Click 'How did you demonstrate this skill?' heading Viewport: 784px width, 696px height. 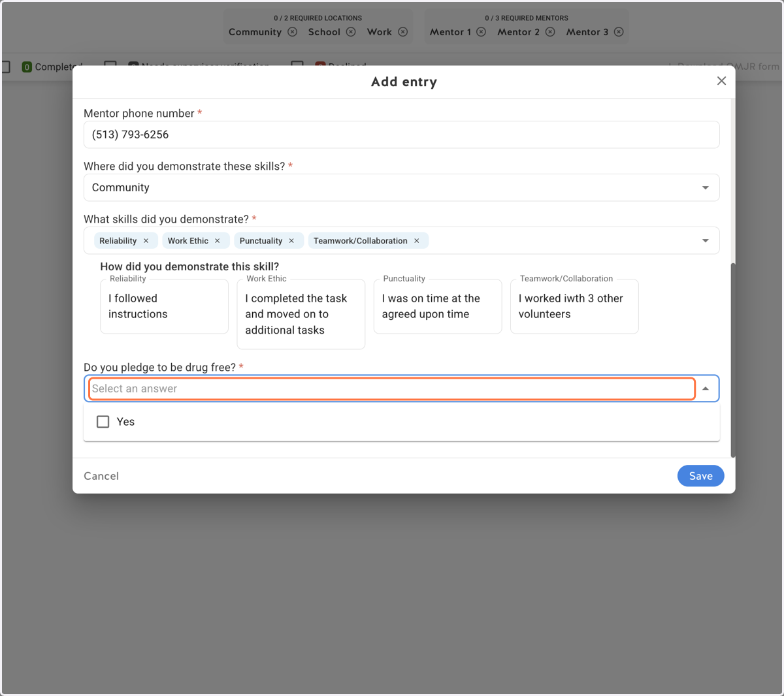(189, 266)
